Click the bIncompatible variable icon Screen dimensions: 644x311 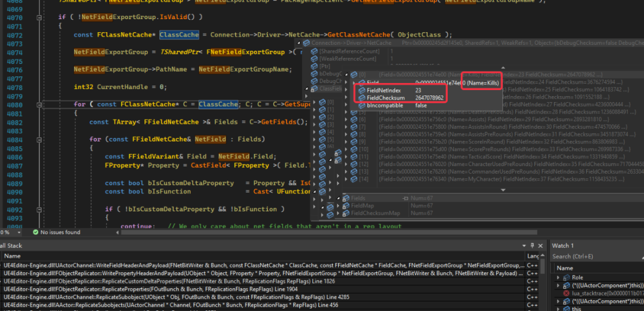pyautogui.click(x=362, y=106)
